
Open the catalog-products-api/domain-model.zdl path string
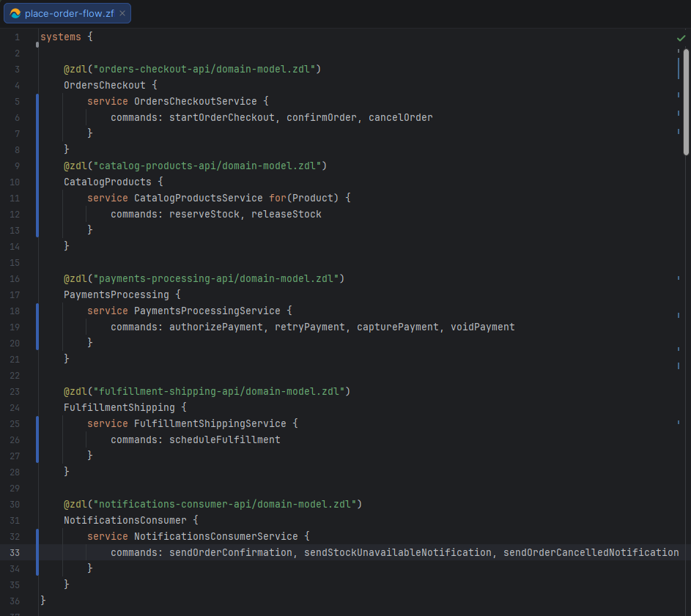click(207, 166)
